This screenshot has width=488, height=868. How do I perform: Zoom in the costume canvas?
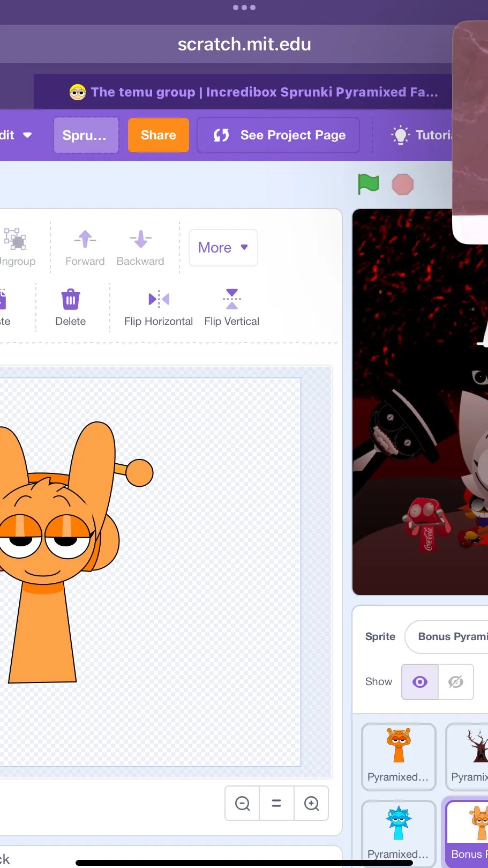coord(311,803)
